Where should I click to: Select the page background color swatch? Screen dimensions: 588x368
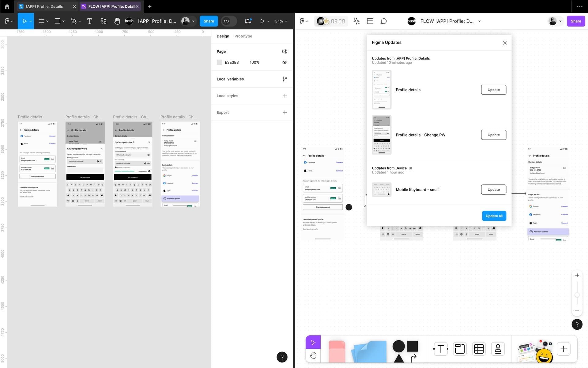[219, 62]
